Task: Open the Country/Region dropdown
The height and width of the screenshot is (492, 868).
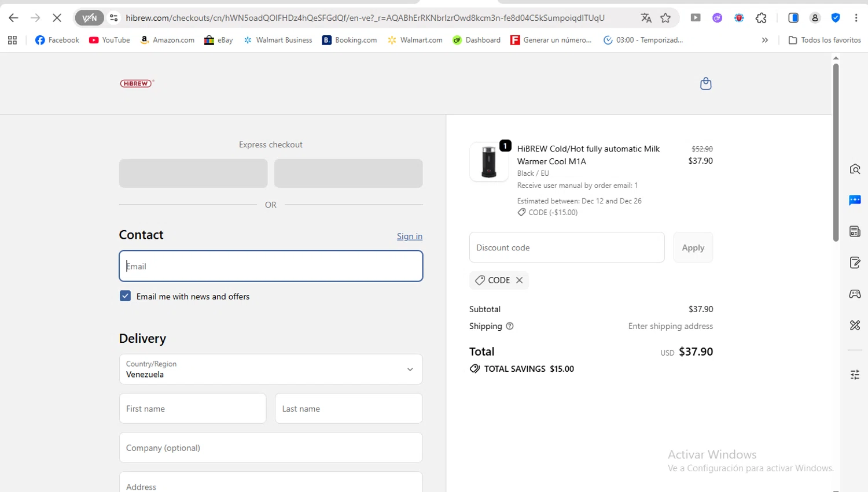Action: 271,369
